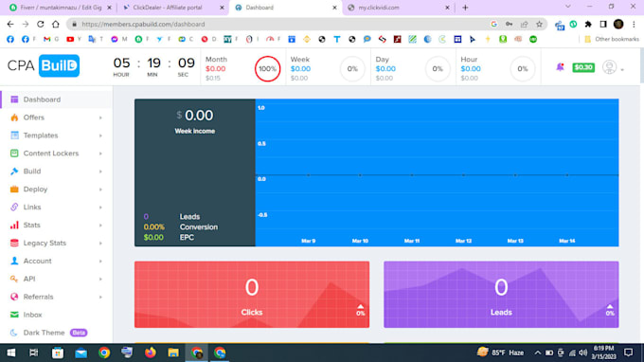Toggle the Dark Theme option
This screenshot has height=362, width=644.
click(56, 333)
